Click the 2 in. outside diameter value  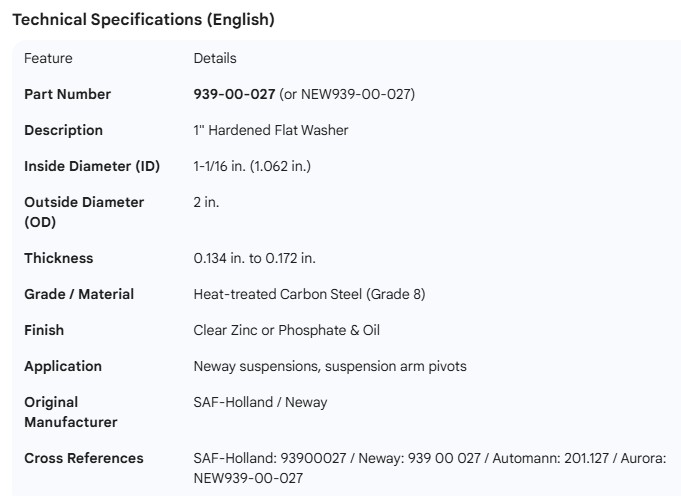pos(206,202)
